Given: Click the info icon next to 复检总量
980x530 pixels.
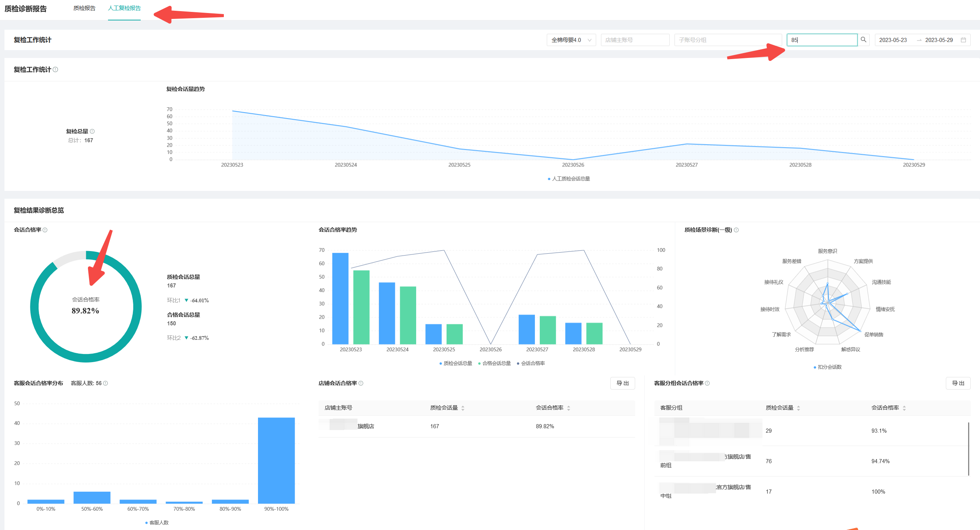Looking at the screenshot, I should pyautogui.click(x=92, y=131).
